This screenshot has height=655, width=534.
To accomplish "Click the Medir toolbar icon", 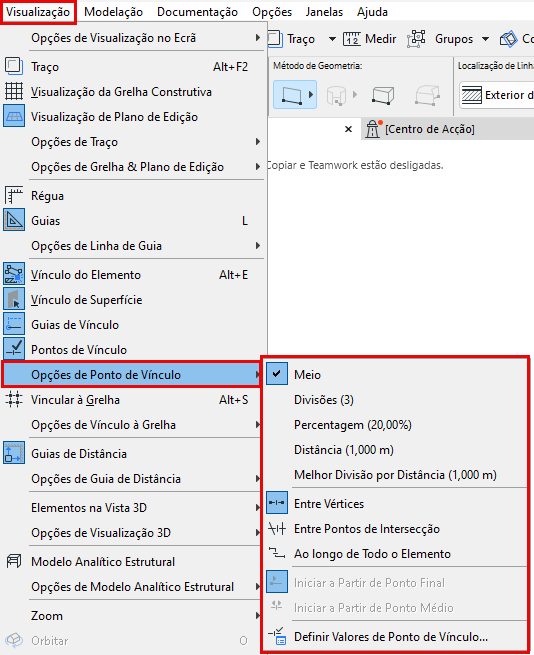I will click(352, 39).
